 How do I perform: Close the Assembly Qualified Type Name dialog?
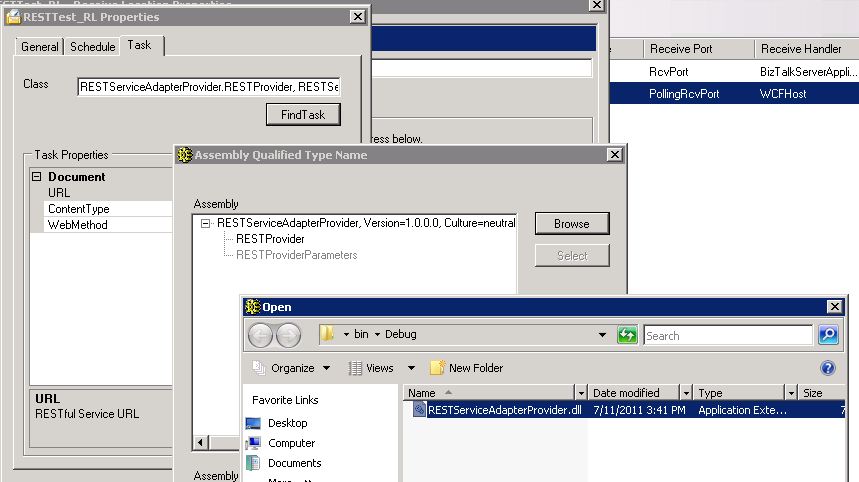pyautogui.click(x=615, y=155)
